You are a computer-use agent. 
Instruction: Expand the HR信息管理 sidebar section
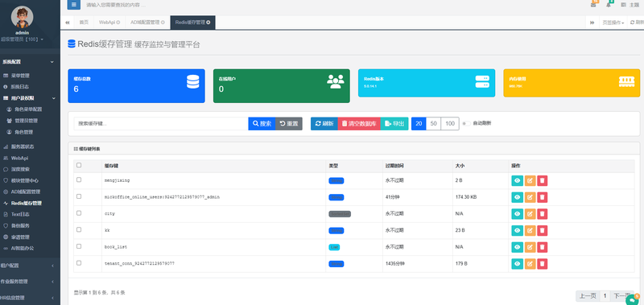[x=28, y=298]
